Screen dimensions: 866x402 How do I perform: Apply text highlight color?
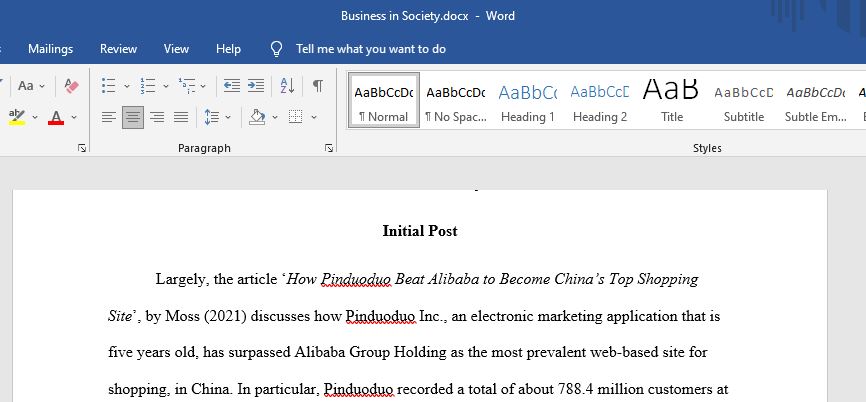17,117
